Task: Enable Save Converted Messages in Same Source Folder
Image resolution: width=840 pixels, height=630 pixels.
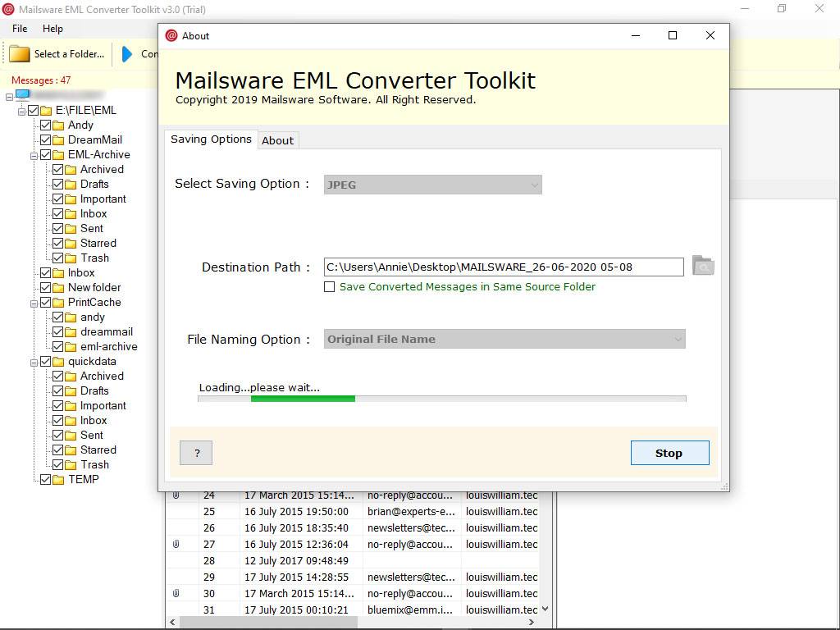Action: [330, 287]
